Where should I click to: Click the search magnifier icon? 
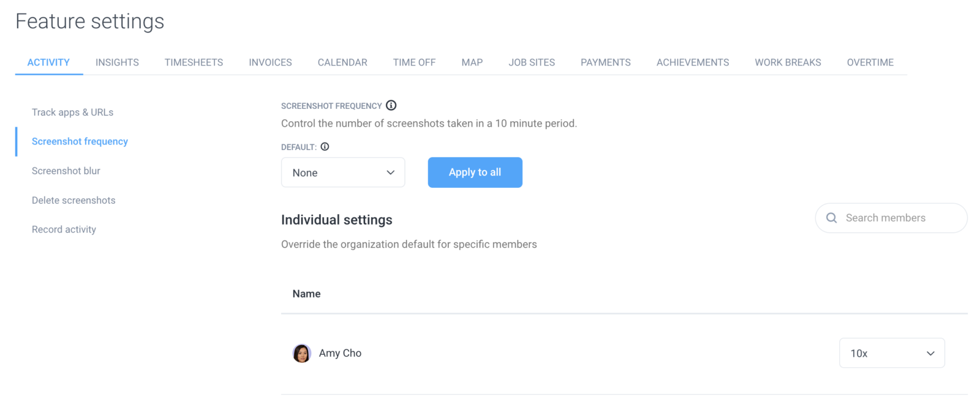pos(831,218)
